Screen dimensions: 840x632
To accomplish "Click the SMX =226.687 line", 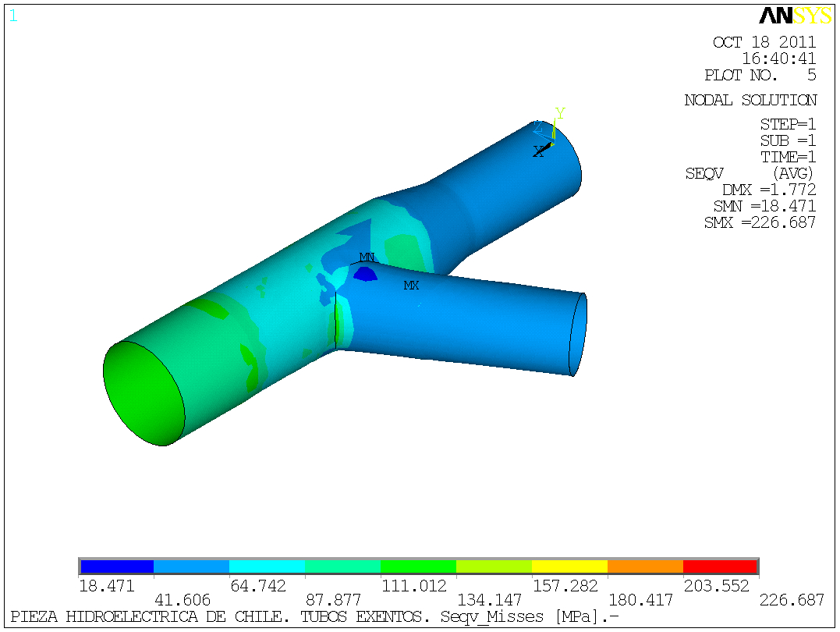I will (x=760, y=222).
